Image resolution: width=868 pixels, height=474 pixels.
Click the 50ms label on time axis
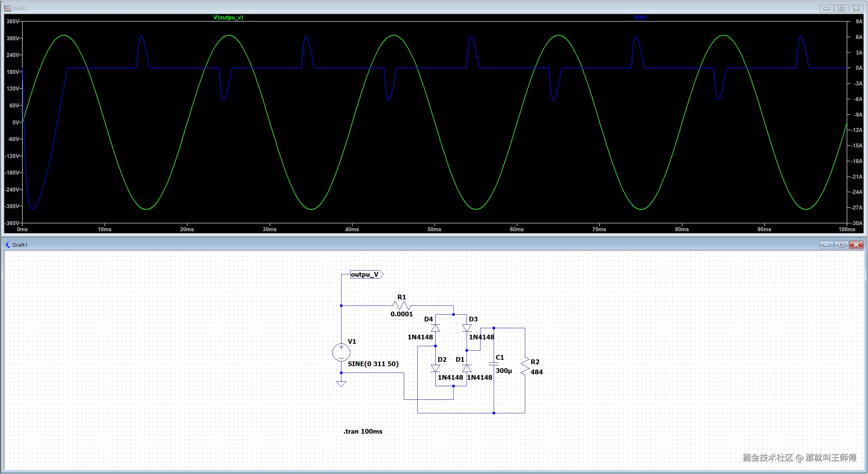click(434, 230)
